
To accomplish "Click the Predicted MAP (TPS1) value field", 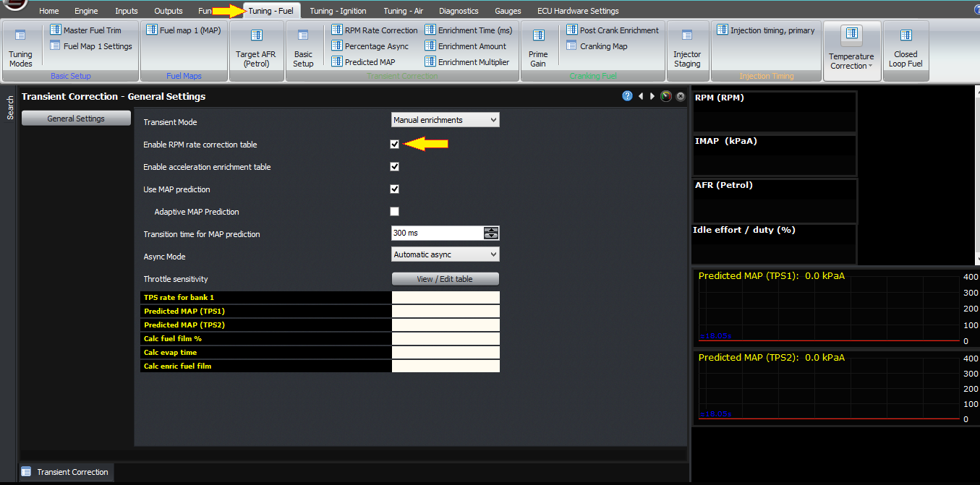I will click(446, 312).
